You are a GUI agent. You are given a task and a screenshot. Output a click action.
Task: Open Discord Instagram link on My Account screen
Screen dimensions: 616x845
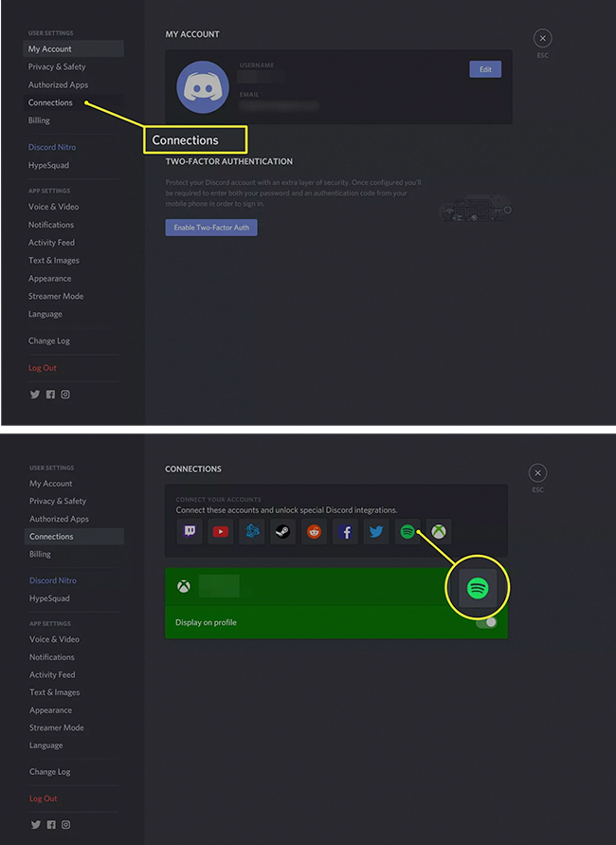coord(65,395)
